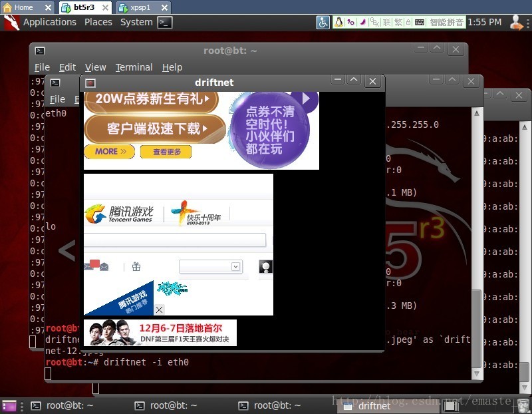Click middle terminal scrollbar down arrow

[x=477, y=373]
